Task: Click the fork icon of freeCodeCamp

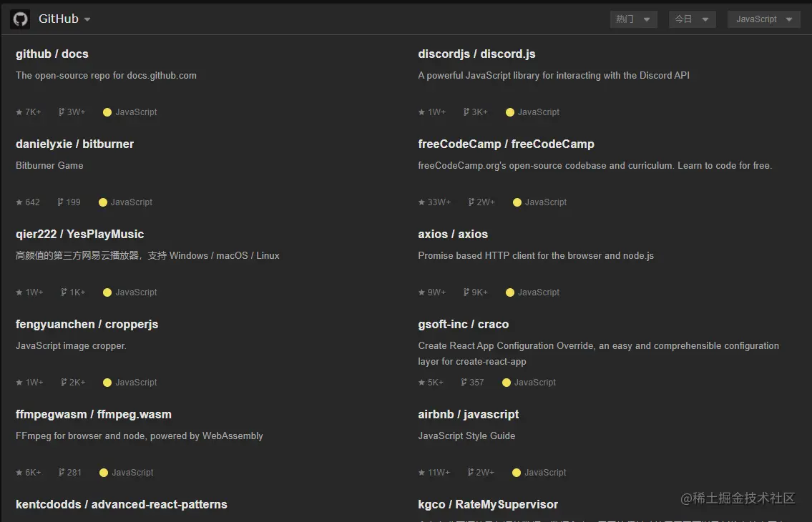Action: [x=471, y=202]
